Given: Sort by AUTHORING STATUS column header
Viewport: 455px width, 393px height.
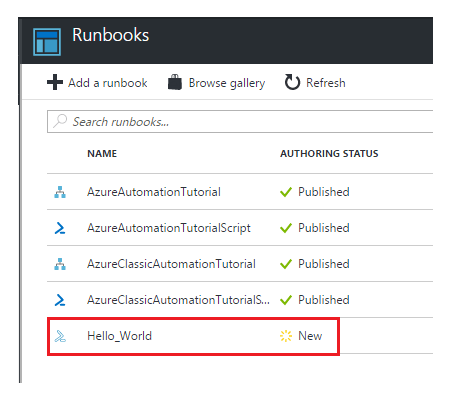Looking at the screenshot, I should coord(329,153).
